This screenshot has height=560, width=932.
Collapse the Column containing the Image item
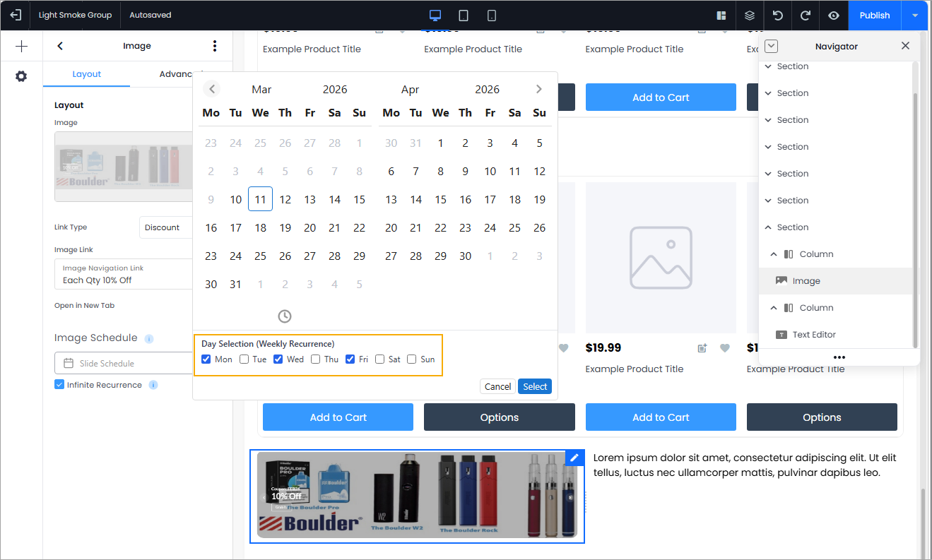click(x=773, y=254)
